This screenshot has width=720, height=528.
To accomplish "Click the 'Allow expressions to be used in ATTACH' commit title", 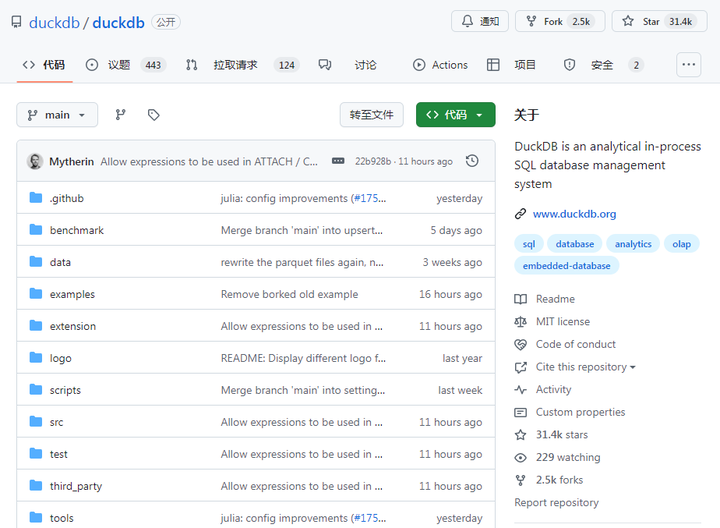I will [x=209, y=162].
